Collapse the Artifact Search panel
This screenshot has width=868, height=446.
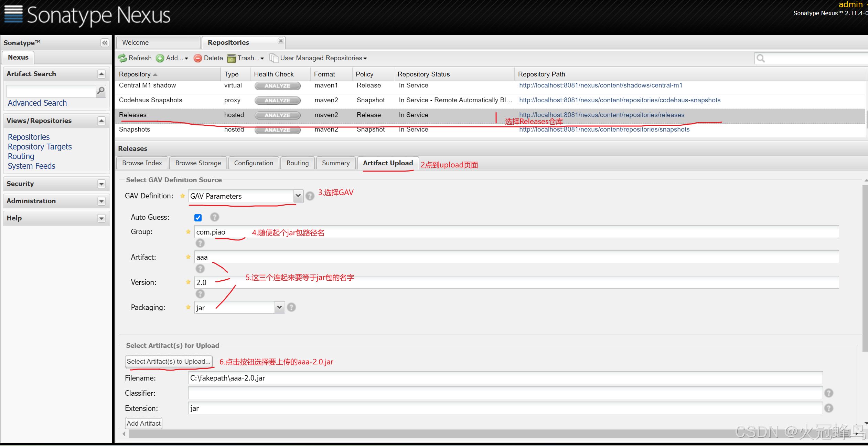coord(101,74)
